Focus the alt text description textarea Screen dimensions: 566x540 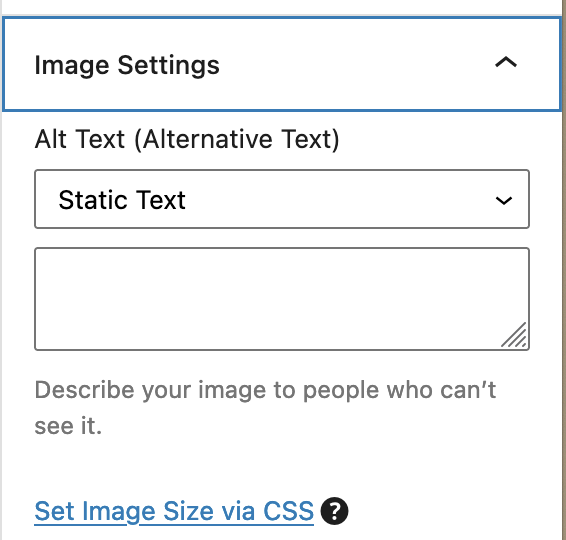tap(282, 299)
